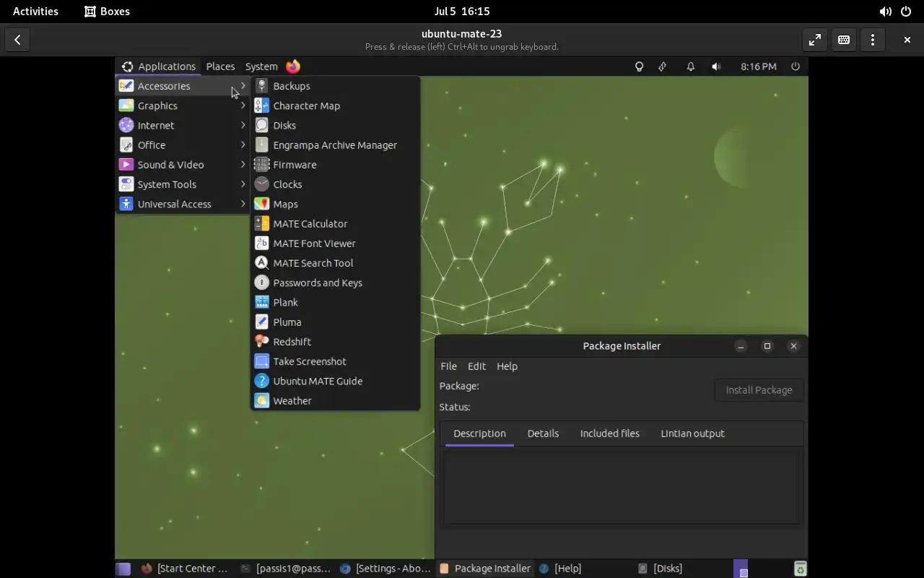Viewport: 924px width, 578px height.
Task: Open the trash icon in bottom panel
Action: [800, 569]
